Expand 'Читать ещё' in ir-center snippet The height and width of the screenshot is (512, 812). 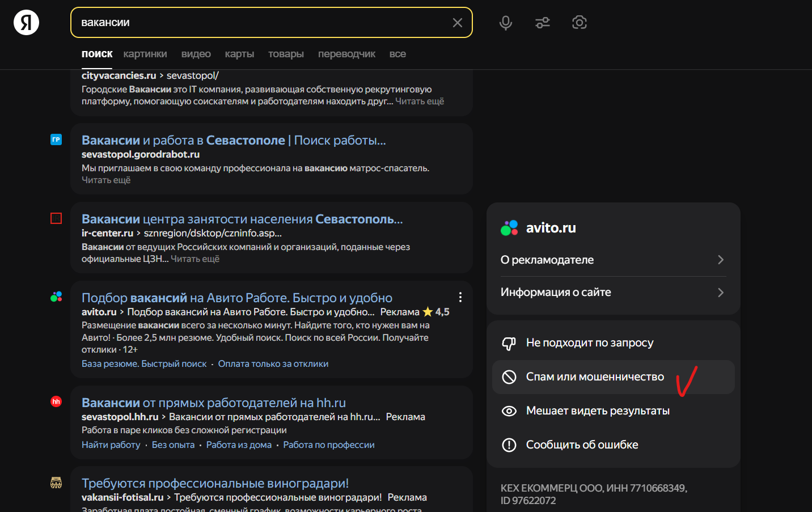click(195, 259)
